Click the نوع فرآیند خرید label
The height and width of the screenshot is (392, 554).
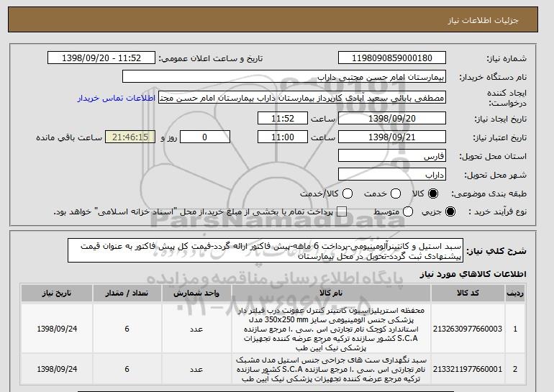(x=497, y=211)
